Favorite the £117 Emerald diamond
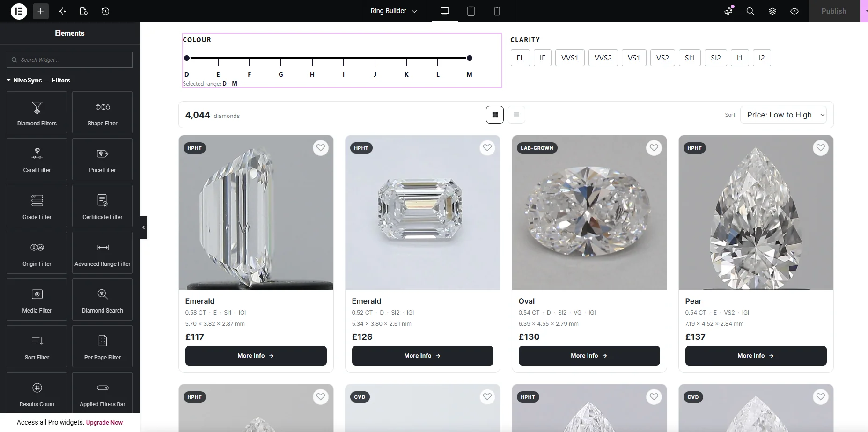Viewport: 868px width, 432px height. pos(321,148)
